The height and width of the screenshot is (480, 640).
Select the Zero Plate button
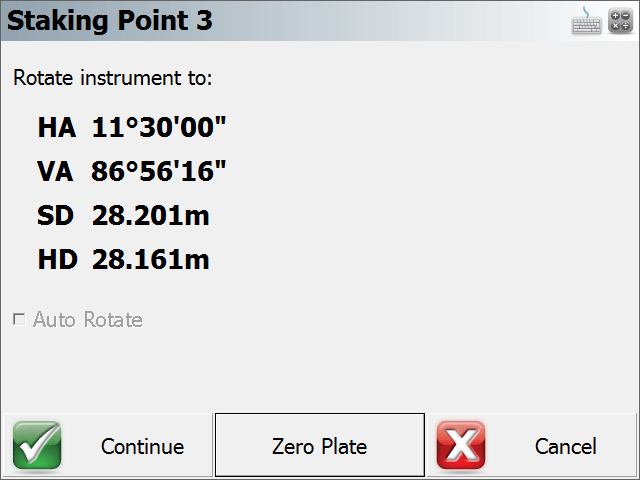click(x=320, y=445)
